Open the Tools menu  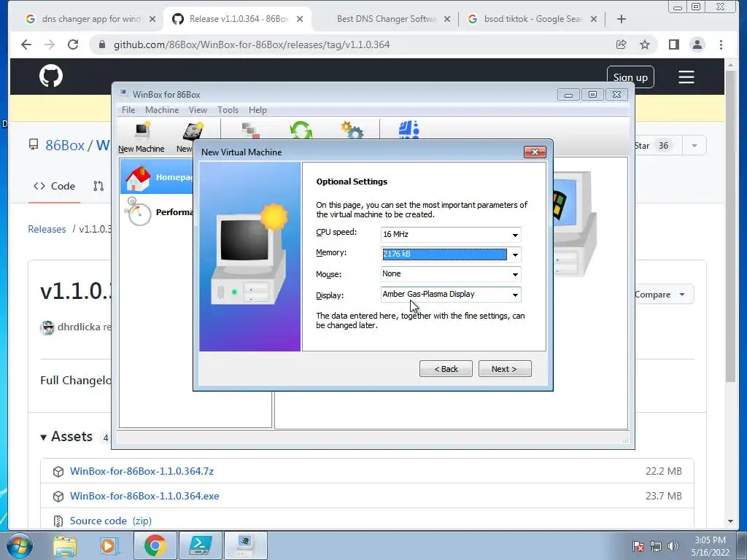point(228,110)
